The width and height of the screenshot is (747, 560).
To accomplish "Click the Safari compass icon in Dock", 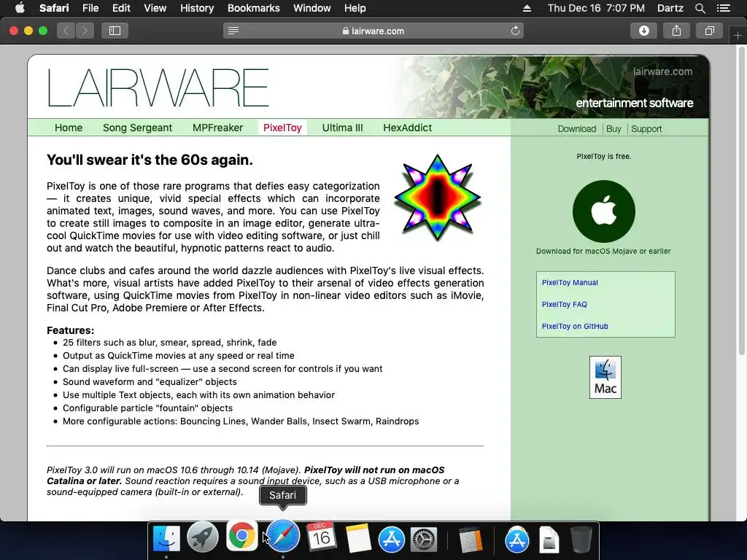I will click(283, 537).
